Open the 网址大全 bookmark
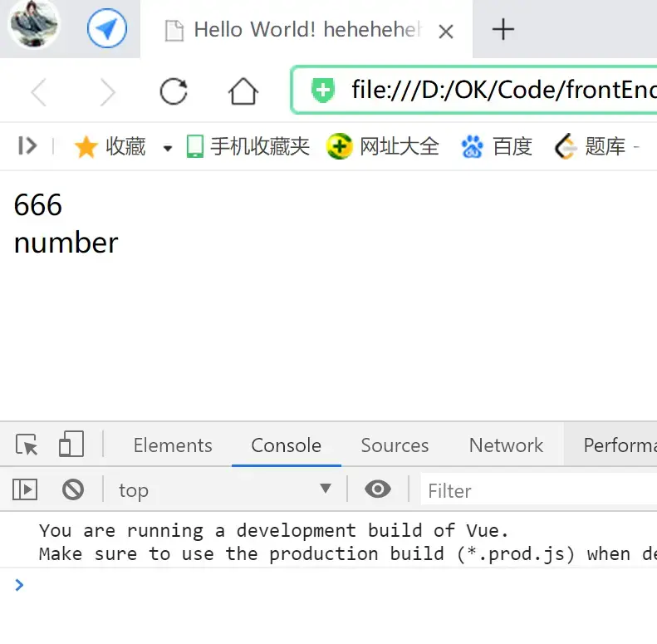This screenshot has height=644, width=657. (x=383, y=146)
